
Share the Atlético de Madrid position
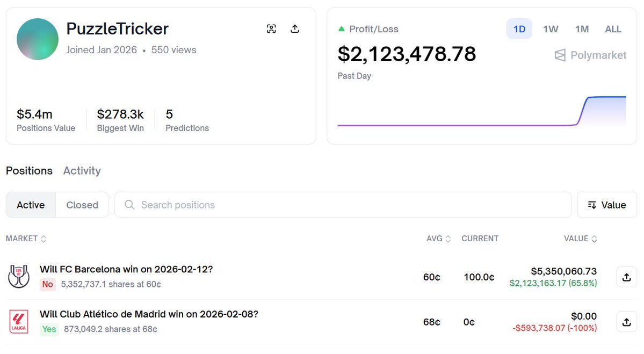click(x=626, y=322)
